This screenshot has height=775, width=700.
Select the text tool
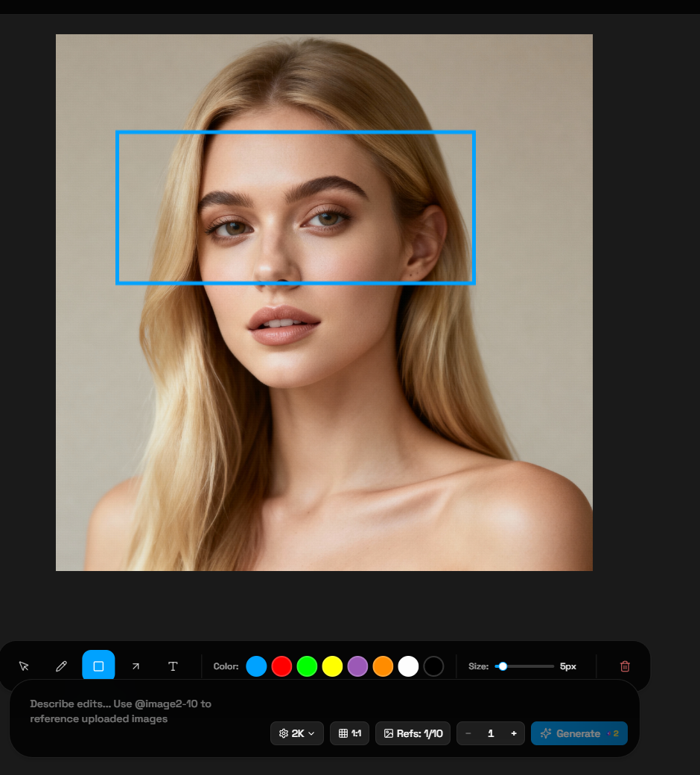[173, 666]
